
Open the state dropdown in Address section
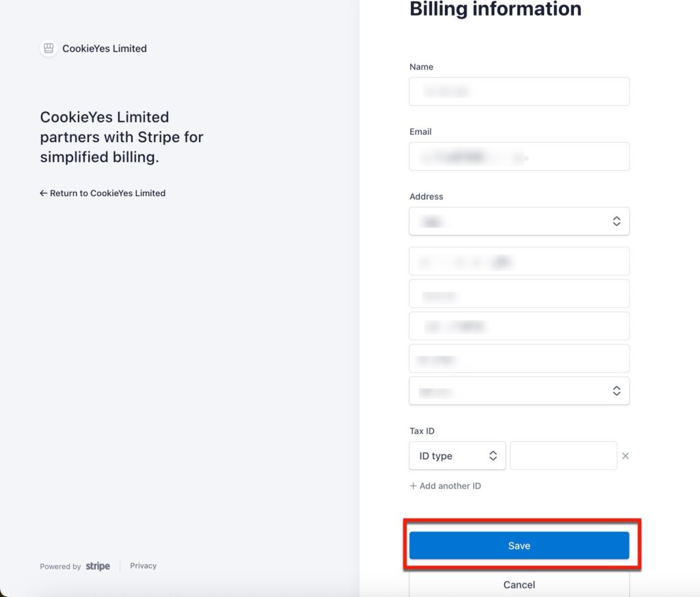(x=519, y=391)
